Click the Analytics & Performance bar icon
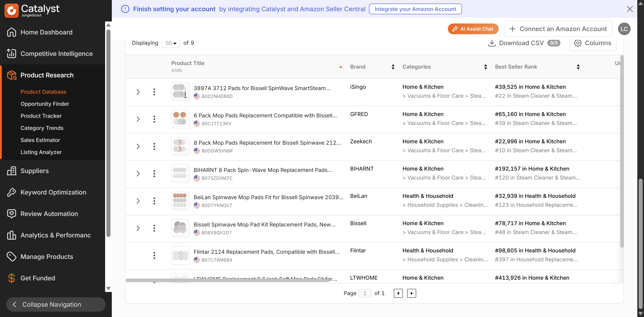644x317 pixels. 11,235
